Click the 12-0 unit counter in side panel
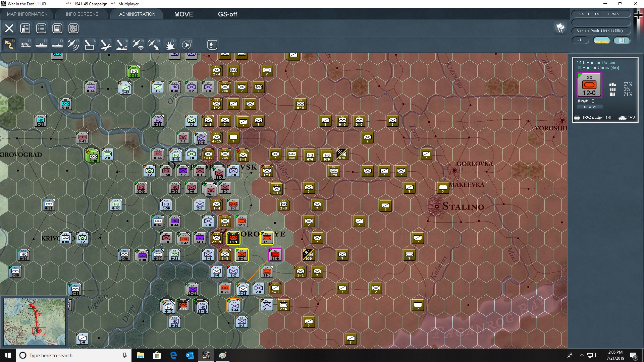644x362 pixels. coord(589,85)
